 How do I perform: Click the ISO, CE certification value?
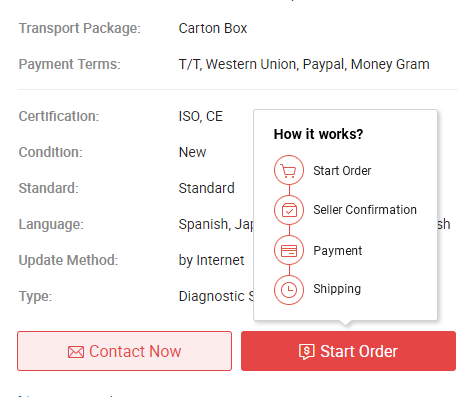[201, 116]
